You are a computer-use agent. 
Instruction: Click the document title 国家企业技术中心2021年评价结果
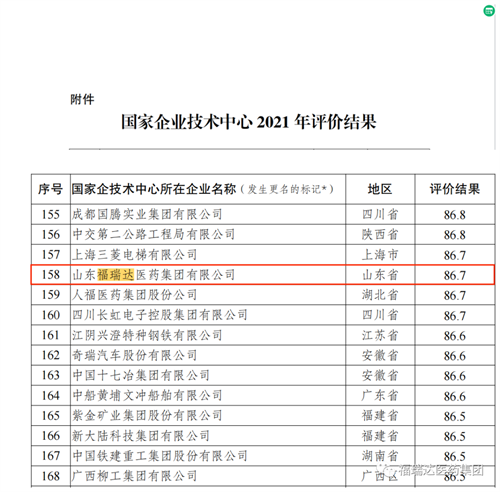249,121
